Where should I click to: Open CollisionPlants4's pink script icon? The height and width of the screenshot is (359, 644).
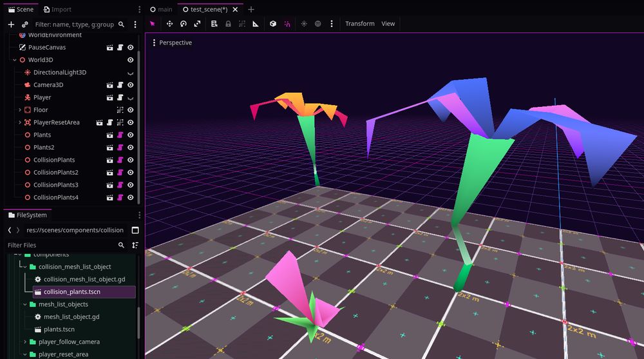point(120,198)
